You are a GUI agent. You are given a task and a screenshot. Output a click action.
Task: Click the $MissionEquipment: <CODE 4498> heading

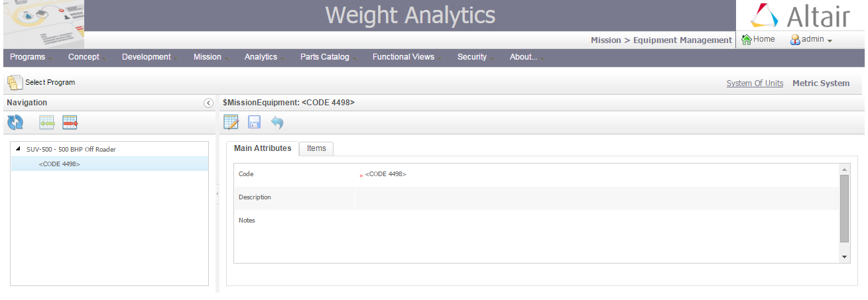[x=288, y=103]
